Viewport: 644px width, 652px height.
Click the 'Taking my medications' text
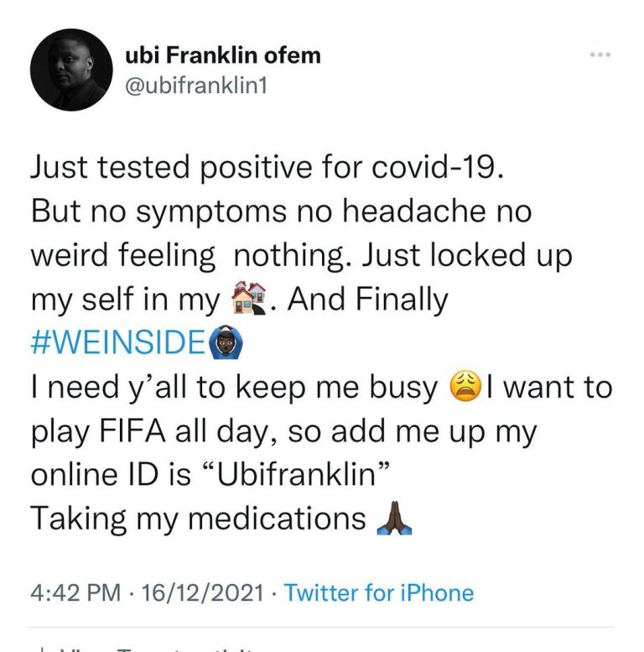coord(198,519)
